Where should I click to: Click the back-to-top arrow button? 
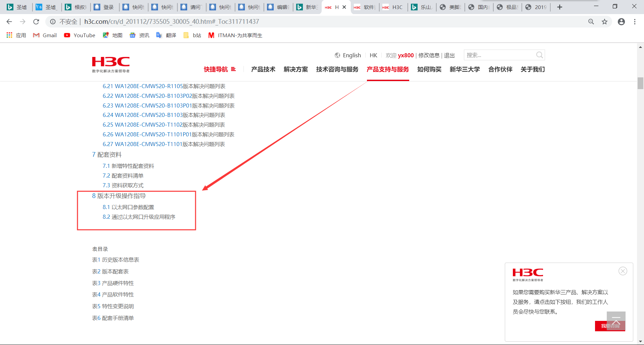tap(616, 320)
